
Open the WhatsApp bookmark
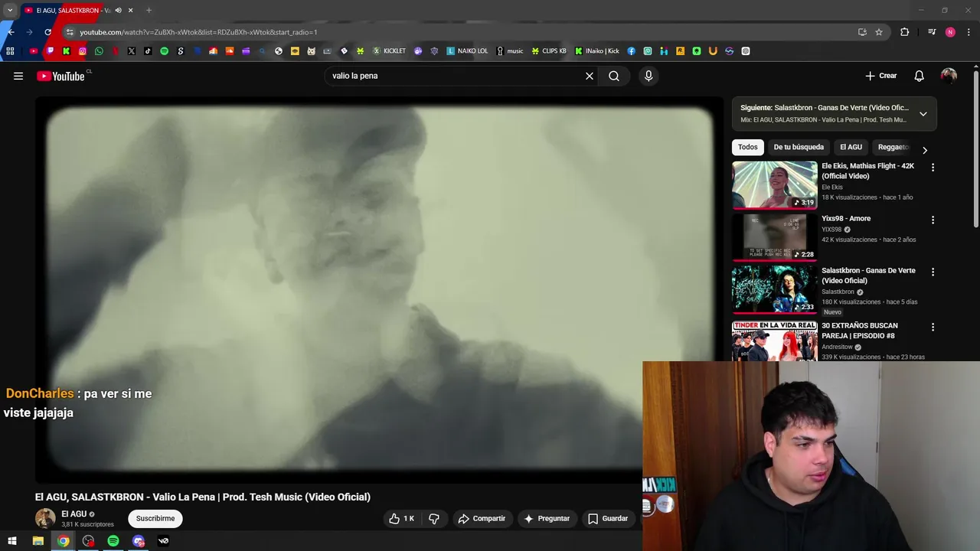coord(99,51)
